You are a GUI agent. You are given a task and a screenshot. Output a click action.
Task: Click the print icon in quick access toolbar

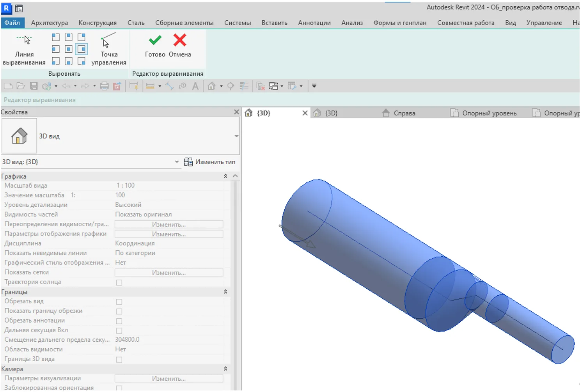(x=104, y=86)
